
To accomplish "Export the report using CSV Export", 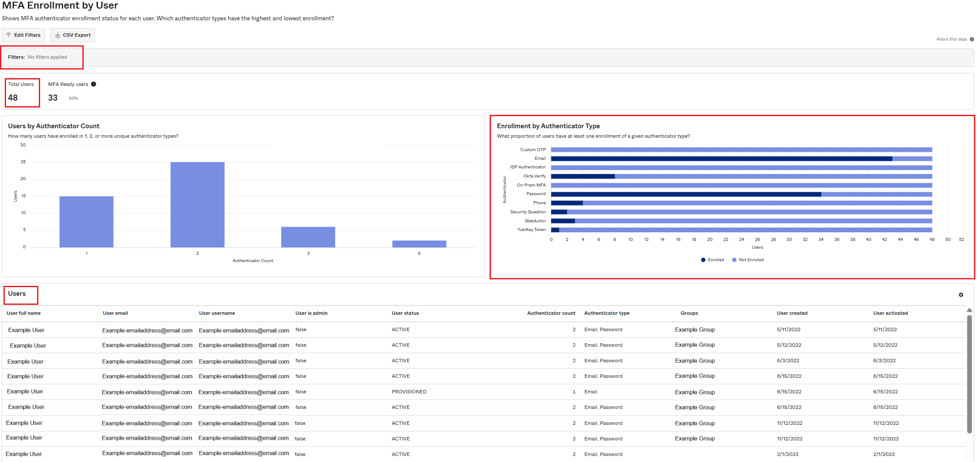I will (72, 35).
